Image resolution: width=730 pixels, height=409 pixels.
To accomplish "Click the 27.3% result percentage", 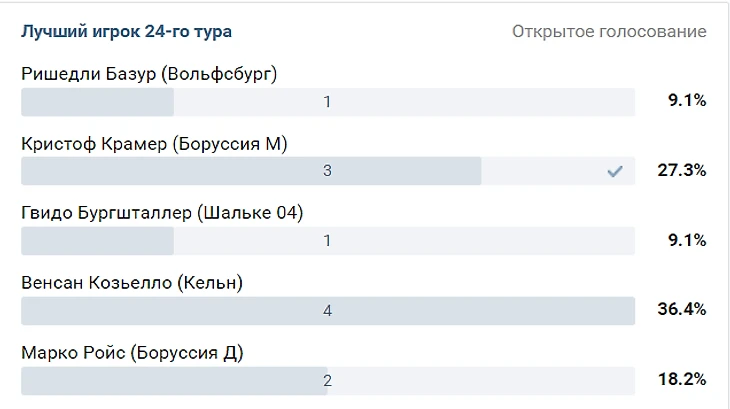I will (x=682, y=170).
